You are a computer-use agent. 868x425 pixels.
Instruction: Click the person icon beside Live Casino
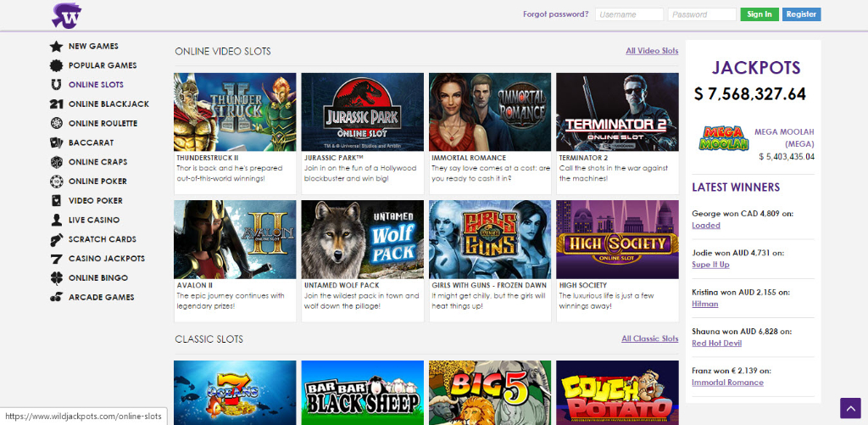pos(56,220)
